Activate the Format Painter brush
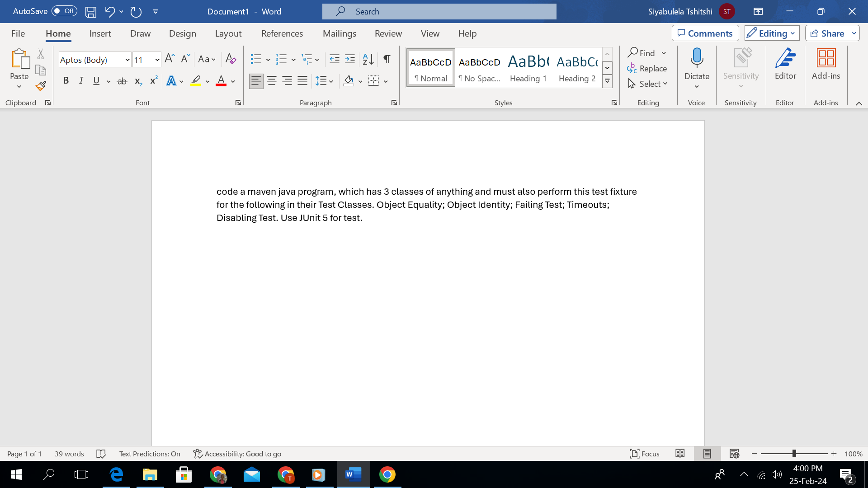Screen dimensions: 868x488 [x=41, y=86]
